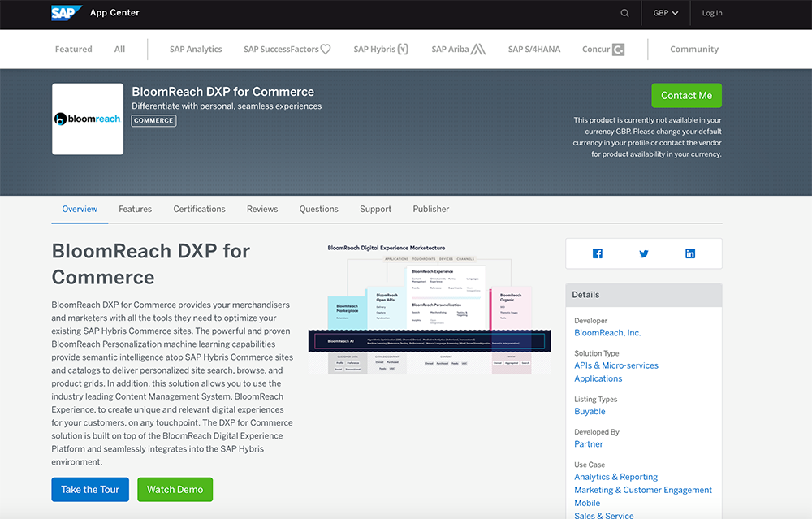Image resolution: width=812 pixels, height=519 pixels.
Task: Click the Take the Tour button
Action: tap(90, 490)
